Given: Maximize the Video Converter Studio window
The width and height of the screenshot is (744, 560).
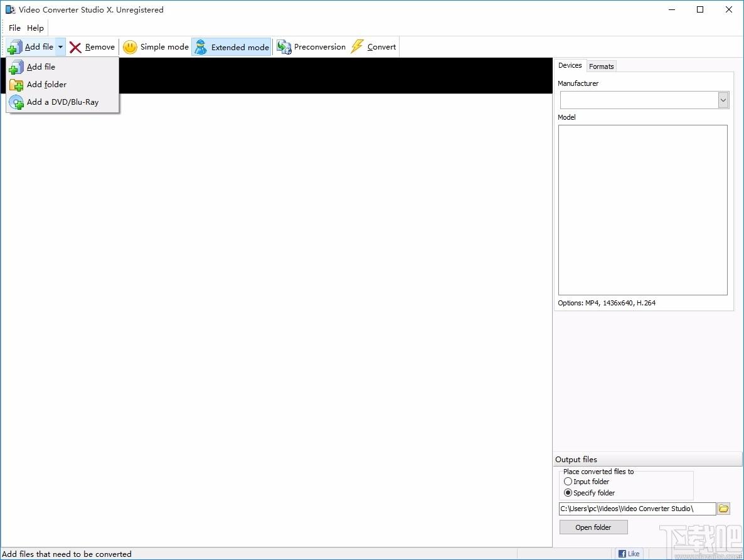Looking at the screenshot, I should 700,9.
